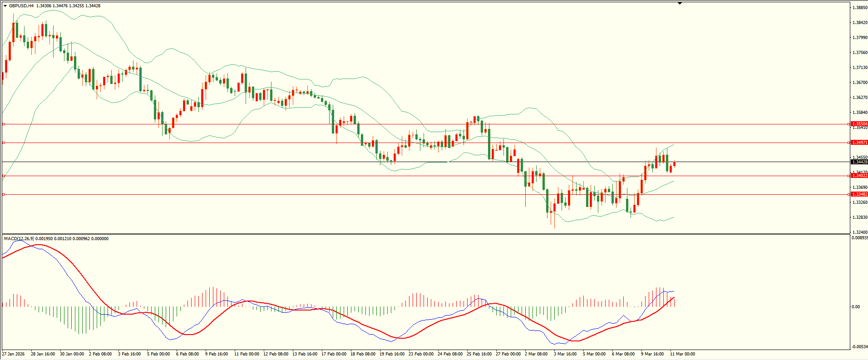Viewport: 868px width, 360px height.
Task: Click the 0.00 level on MACD scale
Action: coord(855,307)
